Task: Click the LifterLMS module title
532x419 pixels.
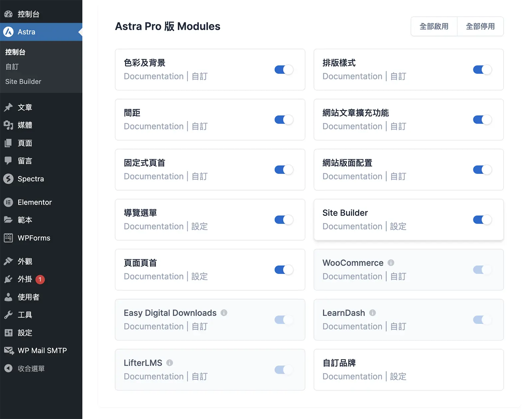Action: pos(143,363)
